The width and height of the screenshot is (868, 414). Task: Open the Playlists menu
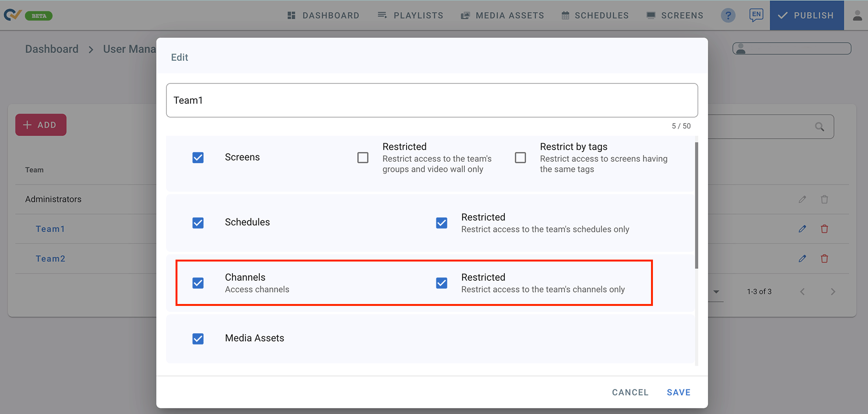tap(410, 15)
